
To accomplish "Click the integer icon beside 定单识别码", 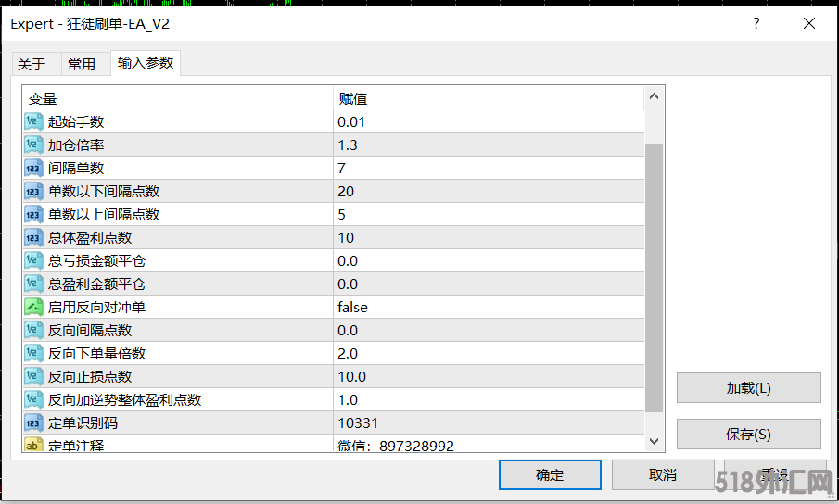I will tap(33, 422).
